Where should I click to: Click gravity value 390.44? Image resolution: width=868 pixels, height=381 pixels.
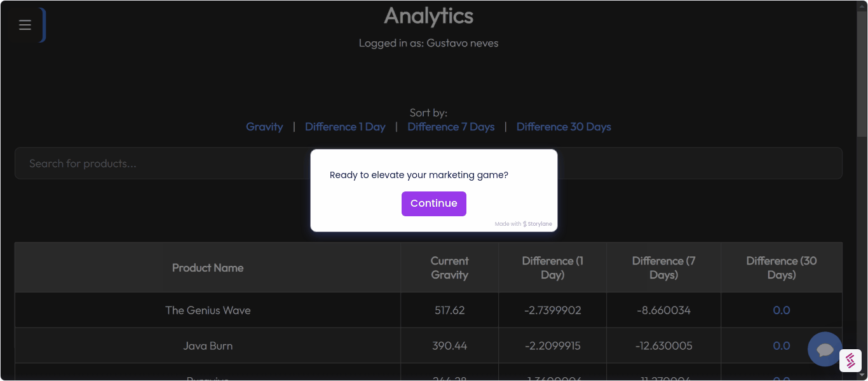(450, 346)
